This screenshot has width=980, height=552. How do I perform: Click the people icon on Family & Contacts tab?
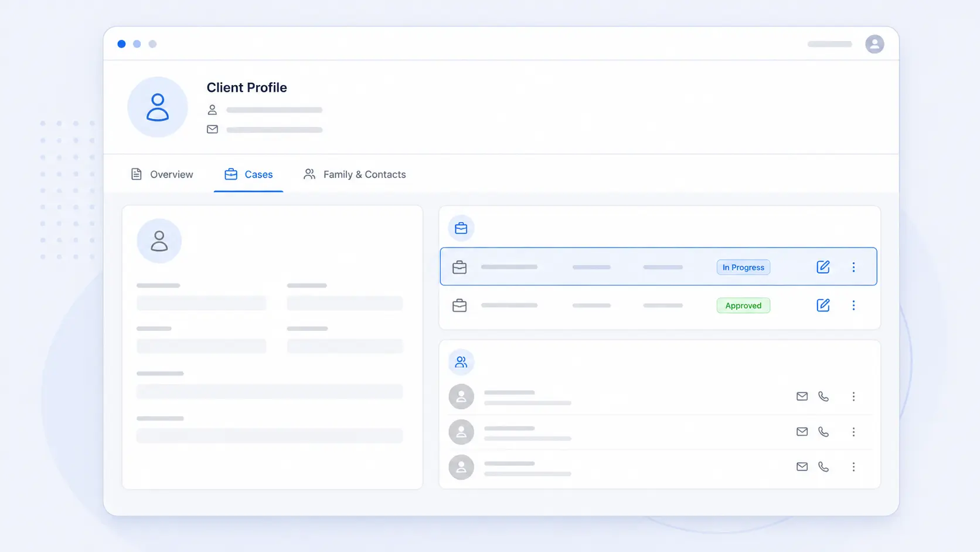point(309,174)
